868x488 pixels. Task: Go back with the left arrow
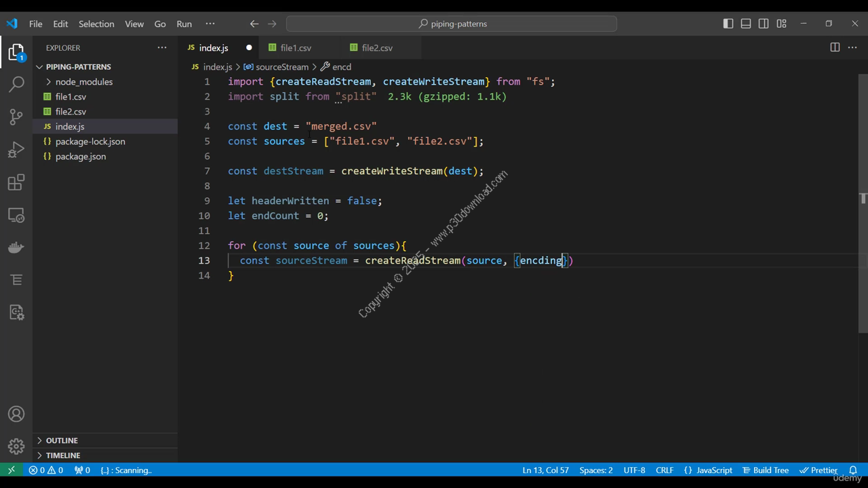pyautogui.click(x=254, y=24)
